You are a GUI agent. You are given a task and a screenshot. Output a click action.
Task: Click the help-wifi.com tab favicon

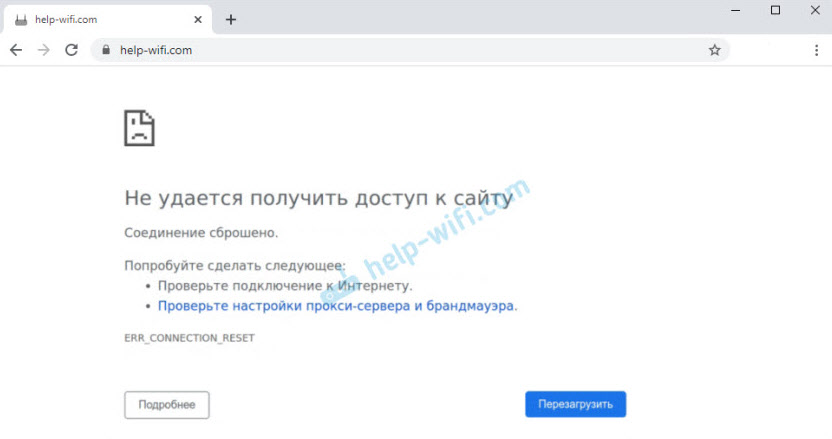point(21,20)
